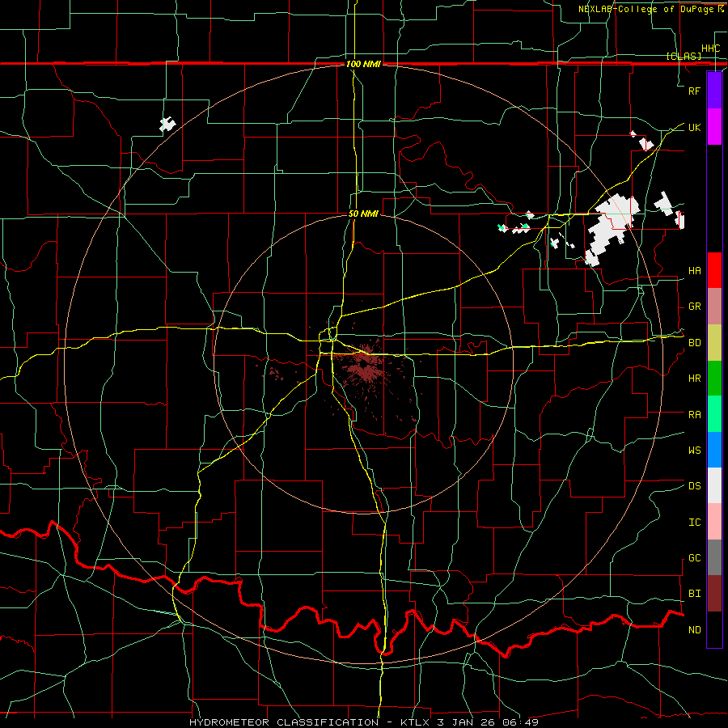
Task: Select the 'GC' legend label
Action: [694, 558]
